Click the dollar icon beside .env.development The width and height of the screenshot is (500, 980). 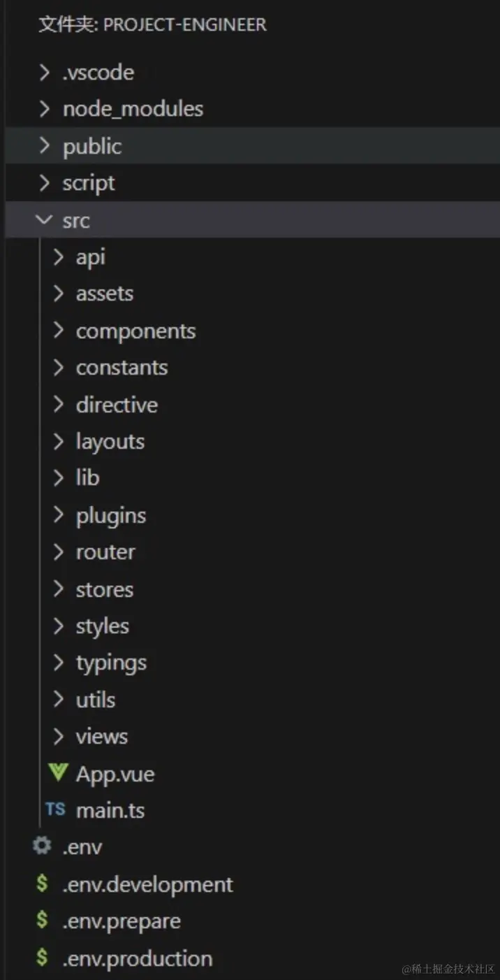pyautogui.click(x=42, y=884)
